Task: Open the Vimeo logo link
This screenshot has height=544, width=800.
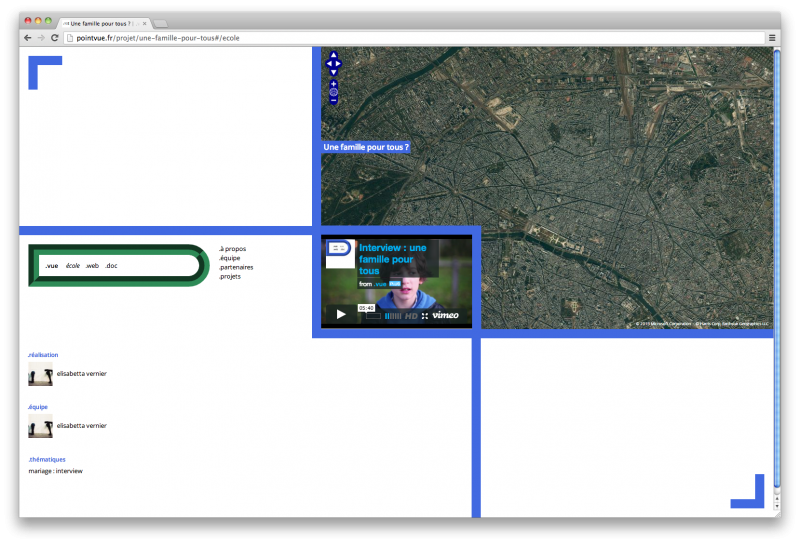Action: click(x=446, y=316)
